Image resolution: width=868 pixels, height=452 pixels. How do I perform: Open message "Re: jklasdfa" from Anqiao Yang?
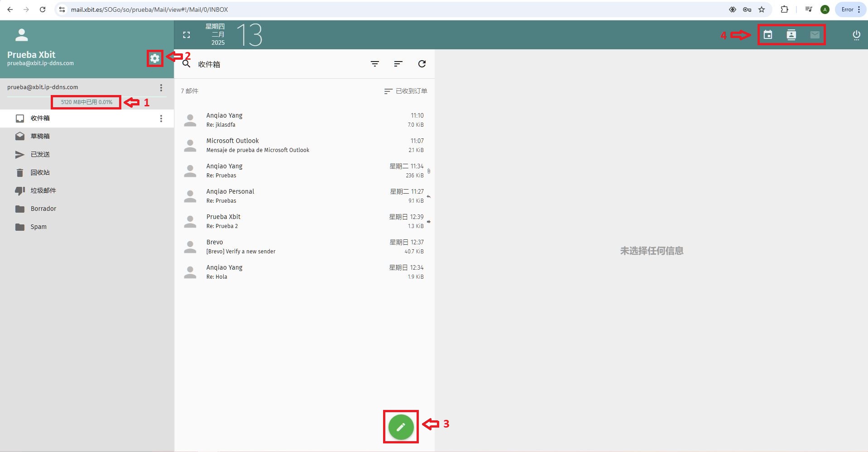pyautogui.click(x=304, y=120)
